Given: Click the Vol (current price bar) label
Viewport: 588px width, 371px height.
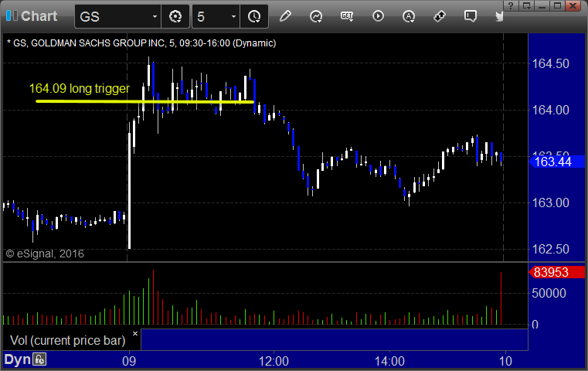Looking at the screenshot, I should 67,341.
